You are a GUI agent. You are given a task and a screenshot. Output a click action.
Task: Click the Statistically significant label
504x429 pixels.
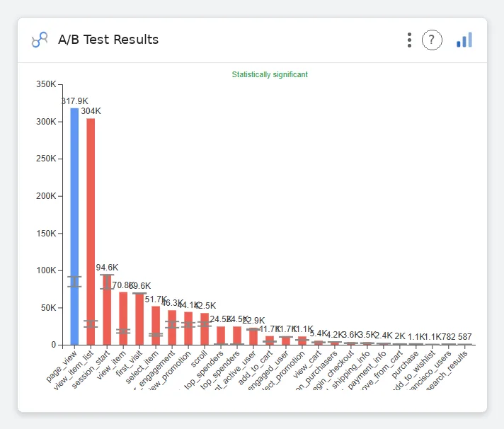[270, 74]
